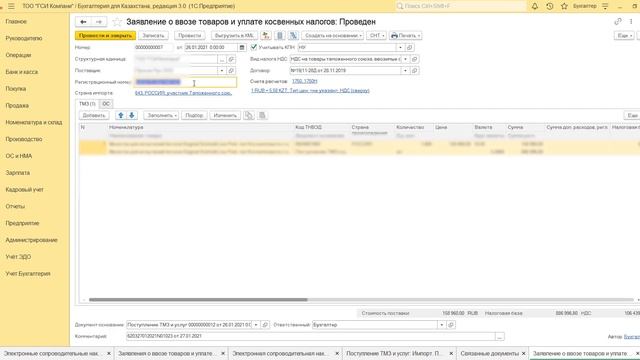Screen dimensions: 640x360
Task: Open the base document record icon
Action: point(265,325)
